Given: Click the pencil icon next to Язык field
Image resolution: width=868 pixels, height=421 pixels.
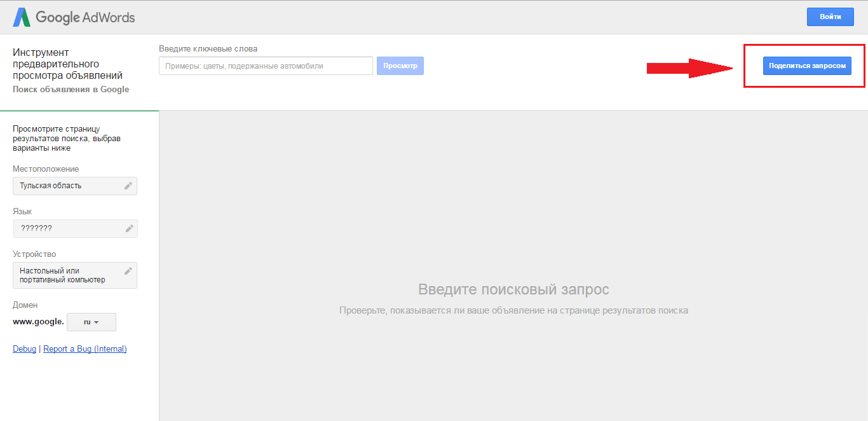Looking at the screenshot, I should click(x=129, y=228).
